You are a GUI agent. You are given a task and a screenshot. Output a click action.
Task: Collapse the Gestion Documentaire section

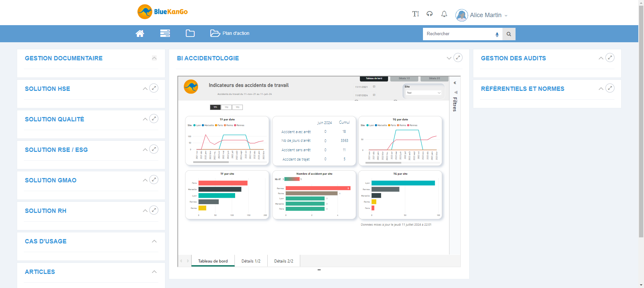pyautogui.click(x=154, y=58)
